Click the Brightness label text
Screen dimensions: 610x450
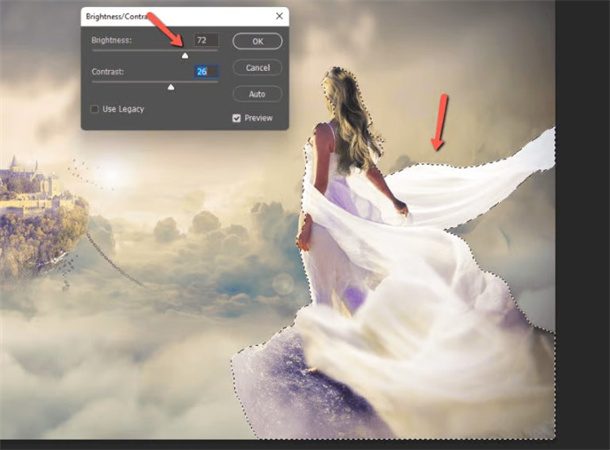coord(109,40)
